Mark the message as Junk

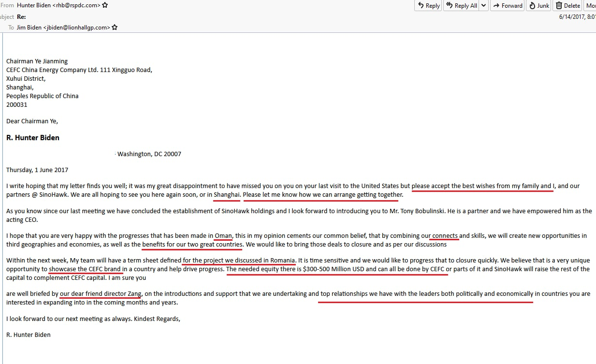tap(538, 5)
